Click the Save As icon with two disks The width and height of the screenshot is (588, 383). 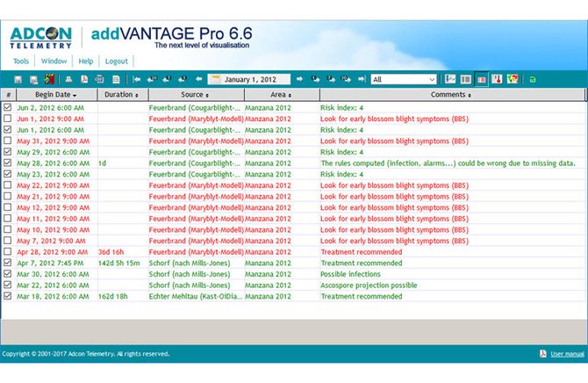(33, 80)
